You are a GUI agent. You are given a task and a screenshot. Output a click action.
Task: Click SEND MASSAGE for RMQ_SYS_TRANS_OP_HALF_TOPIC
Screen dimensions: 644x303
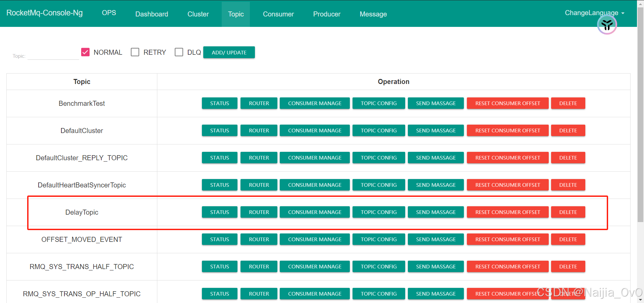436,294
